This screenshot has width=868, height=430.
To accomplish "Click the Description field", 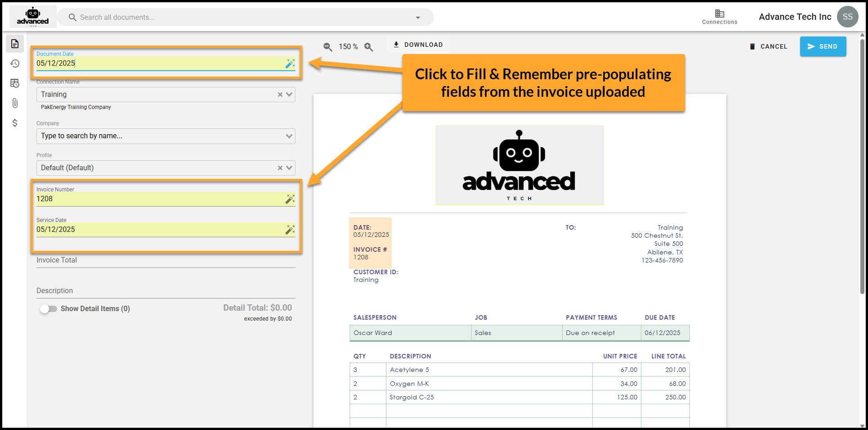I will coord(166,291).
